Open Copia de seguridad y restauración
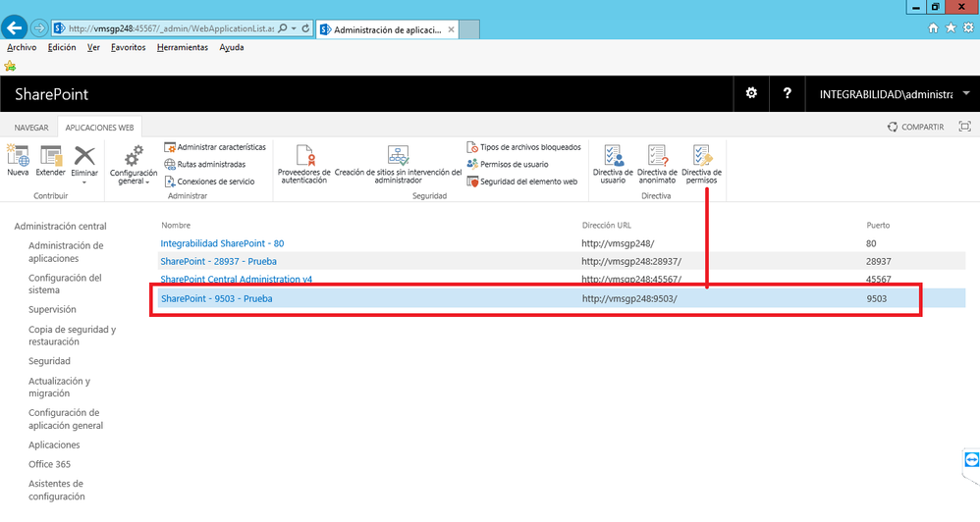The width and height of the screenshot is (980, 522). pyautogui.click(x=72, y=336)
